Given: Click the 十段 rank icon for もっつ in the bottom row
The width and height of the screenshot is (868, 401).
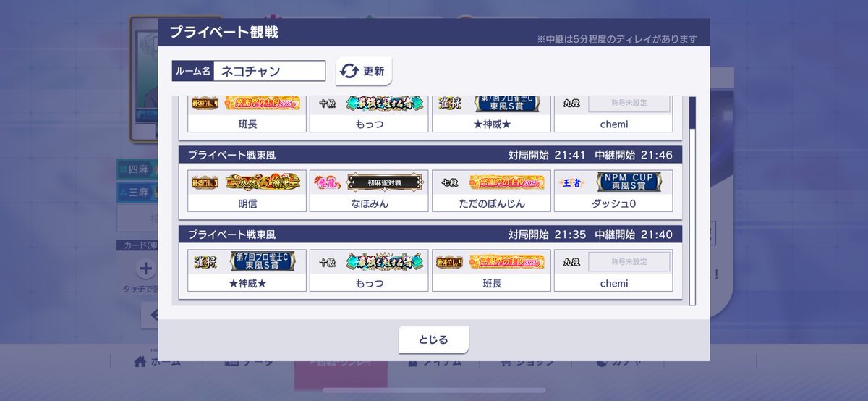Looking at the screenshot, I should click(x=327, y=262).
